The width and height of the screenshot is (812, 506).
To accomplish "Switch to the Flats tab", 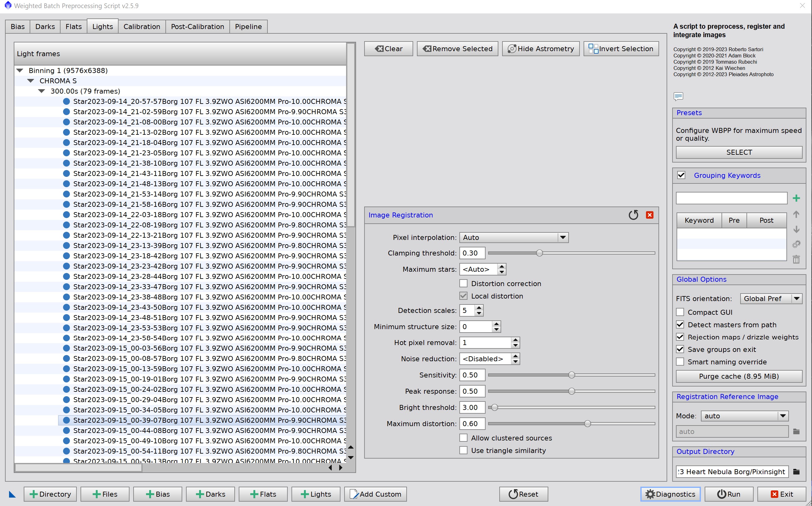I will click(74, 27).
